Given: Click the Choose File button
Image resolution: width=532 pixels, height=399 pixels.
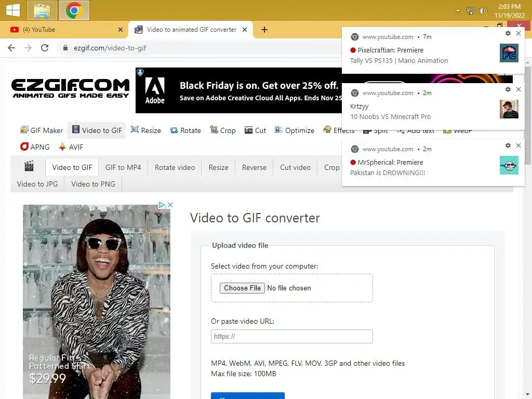Looking at the screenshot, I should pos(242,288).
